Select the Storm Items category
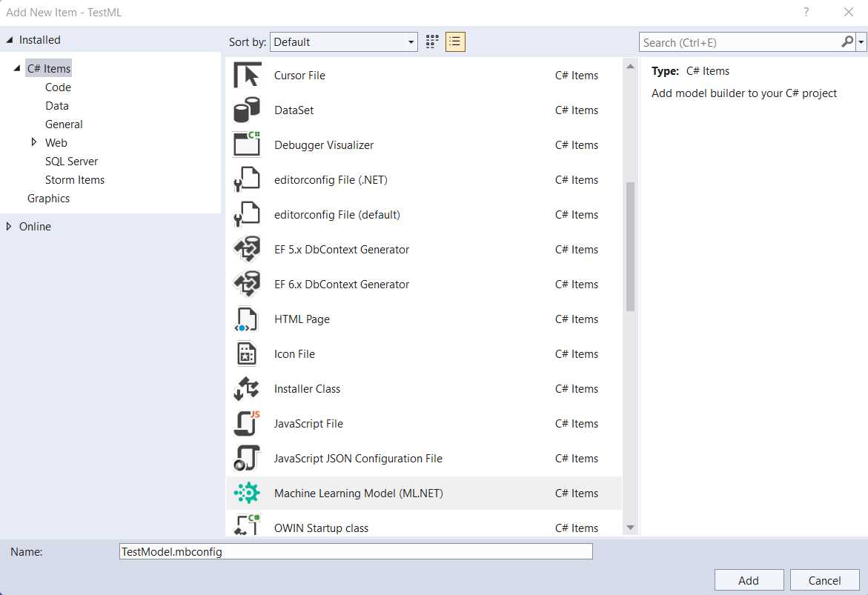This screenshot has height=595, width=868. [x=75, y=180]
